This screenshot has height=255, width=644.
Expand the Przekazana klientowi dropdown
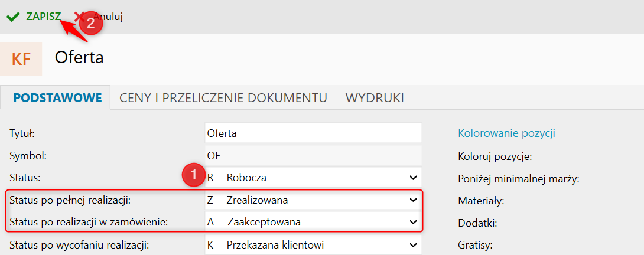pos(313,245)
